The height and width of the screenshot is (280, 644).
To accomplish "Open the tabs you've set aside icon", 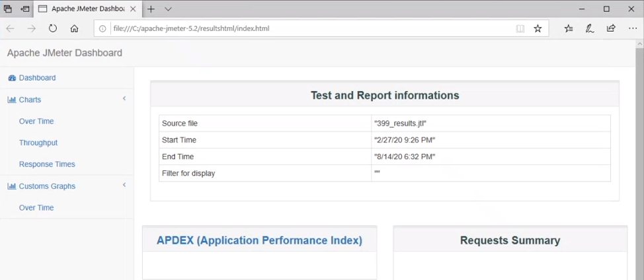I will coord(8,9).
